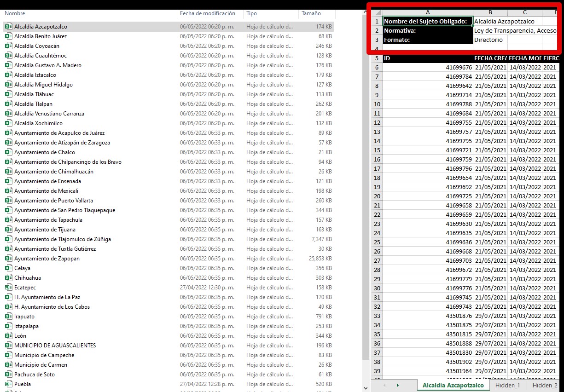
Task: Click the file icon of Ayuntamiento de Mexicali
Action: point(8,191)
